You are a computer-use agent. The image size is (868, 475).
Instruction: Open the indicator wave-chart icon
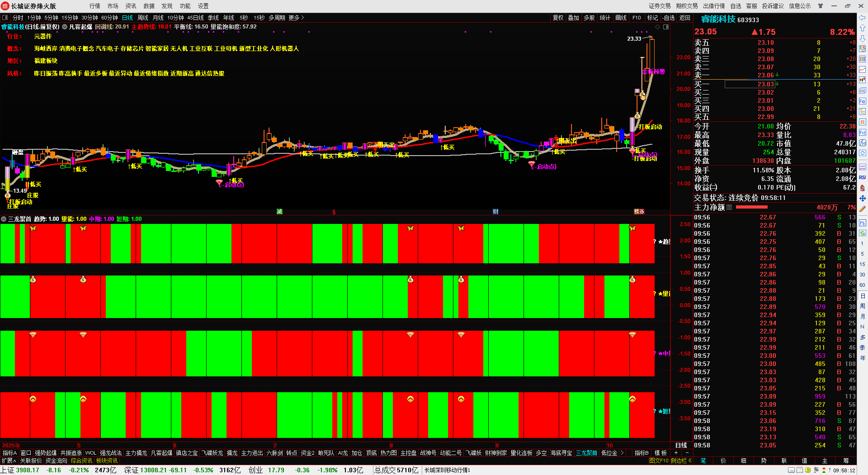pyautogui.click(x=862, y=167)
